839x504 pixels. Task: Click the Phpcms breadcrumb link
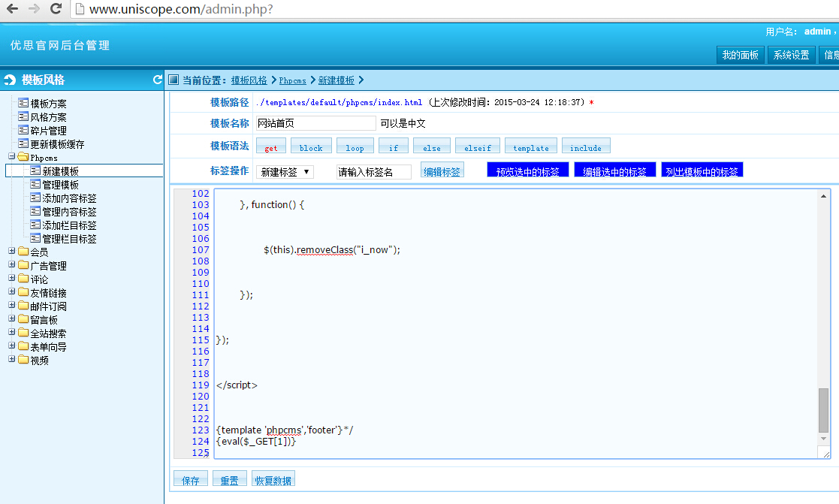(x=292, y=80)
